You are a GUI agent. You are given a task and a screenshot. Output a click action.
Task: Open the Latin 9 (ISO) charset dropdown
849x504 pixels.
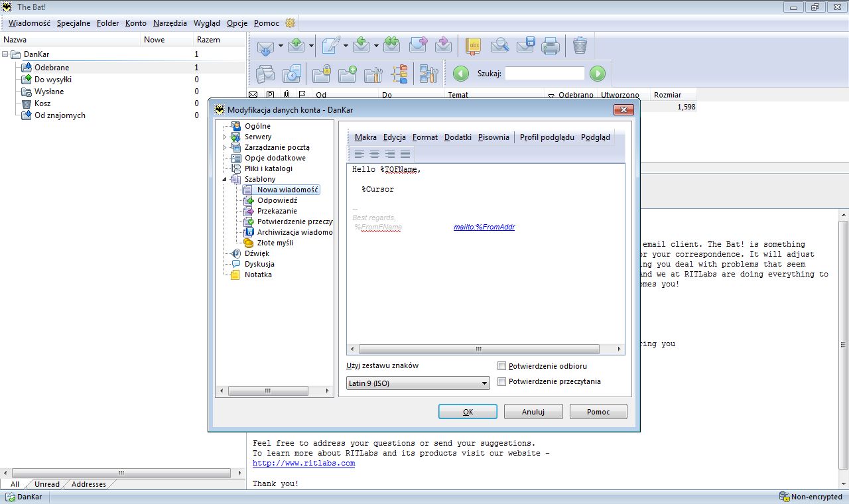[418, 383]
